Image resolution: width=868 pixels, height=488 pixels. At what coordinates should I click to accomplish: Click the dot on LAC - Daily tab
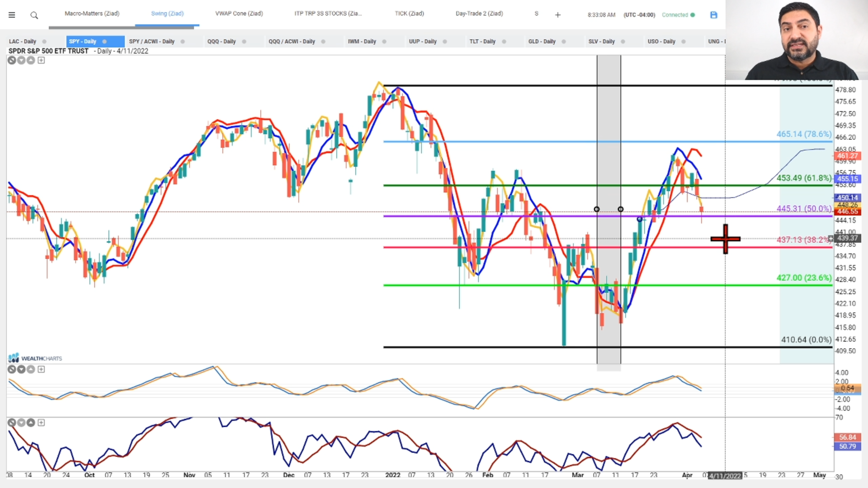[44, 42]
